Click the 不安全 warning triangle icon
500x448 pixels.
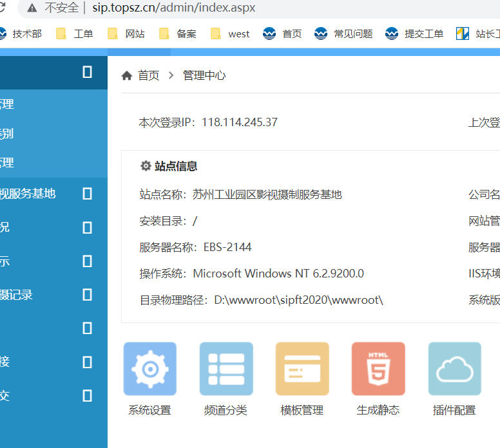point(32,8)
